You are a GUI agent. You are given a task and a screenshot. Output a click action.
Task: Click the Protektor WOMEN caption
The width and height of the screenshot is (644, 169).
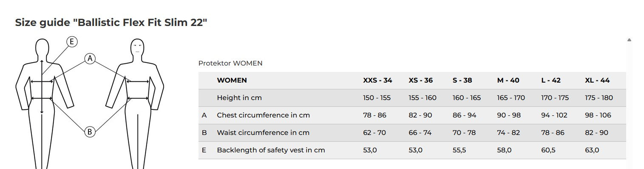click(x=230, y=63)
